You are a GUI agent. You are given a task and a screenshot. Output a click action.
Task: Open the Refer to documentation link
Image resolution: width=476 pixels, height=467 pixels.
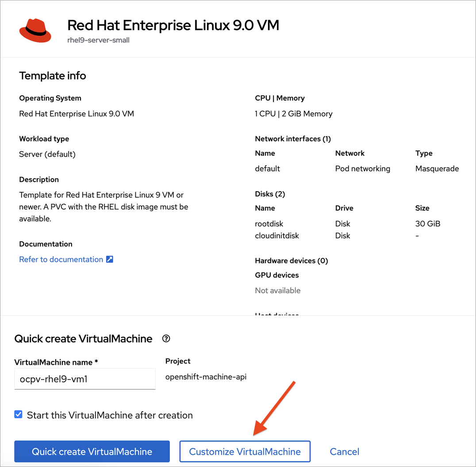[x=61, y=259]
